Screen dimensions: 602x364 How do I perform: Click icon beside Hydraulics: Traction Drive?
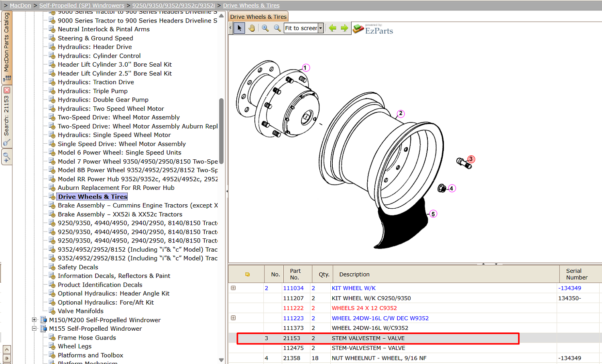(52, 82)
